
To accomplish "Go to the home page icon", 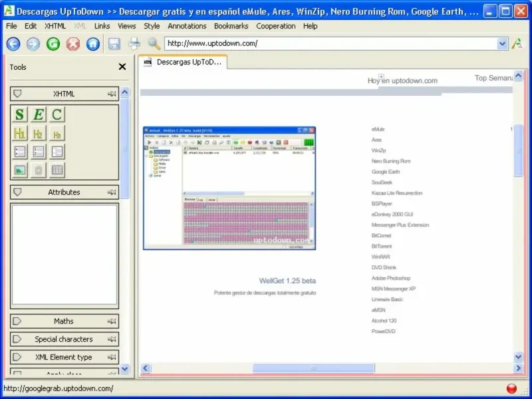I will point(93,44).
